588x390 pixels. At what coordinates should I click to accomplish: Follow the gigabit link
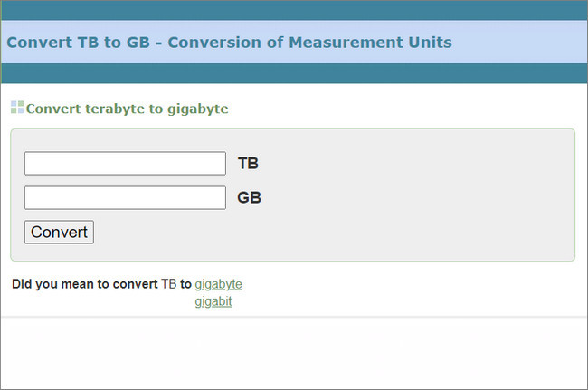[213, 301]
